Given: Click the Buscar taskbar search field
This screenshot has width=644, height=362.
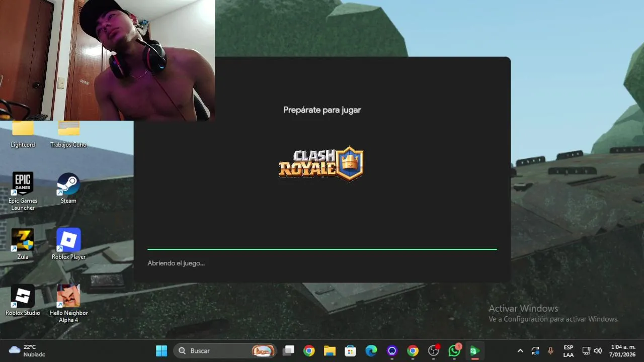Looking at the screenshot, I should (x=225, y=351).
